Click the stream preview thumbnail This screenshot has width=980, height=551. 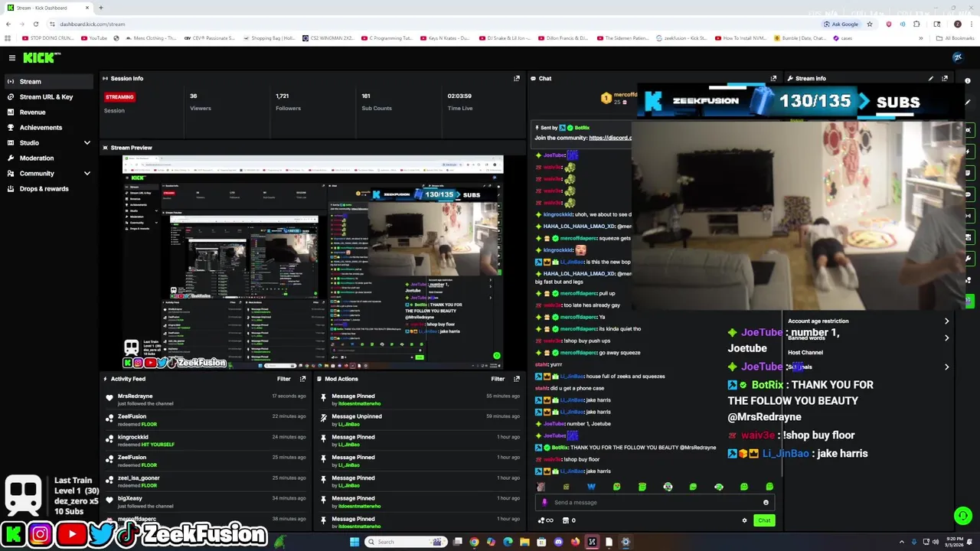click(313, 262)
